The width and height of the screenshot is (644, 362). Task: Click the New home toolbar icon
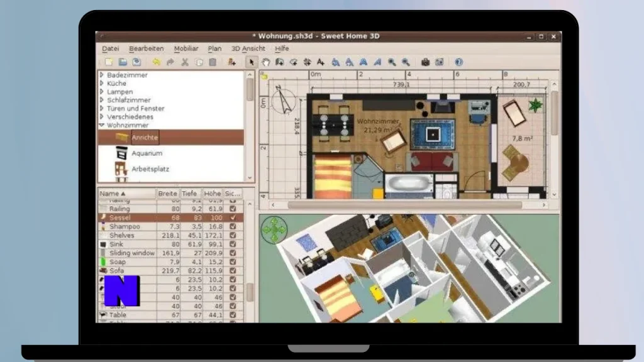click(x=109, y=62)
